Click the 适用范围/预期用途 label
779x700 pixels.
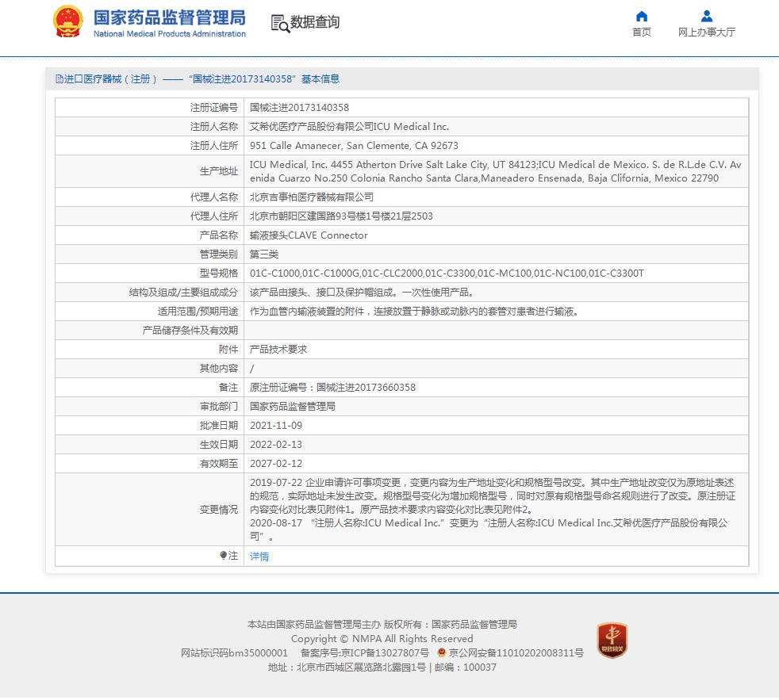point(198,312)
